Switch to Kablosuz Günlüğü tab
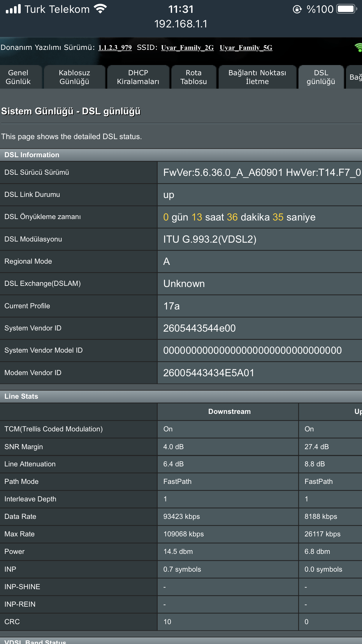 74,77
